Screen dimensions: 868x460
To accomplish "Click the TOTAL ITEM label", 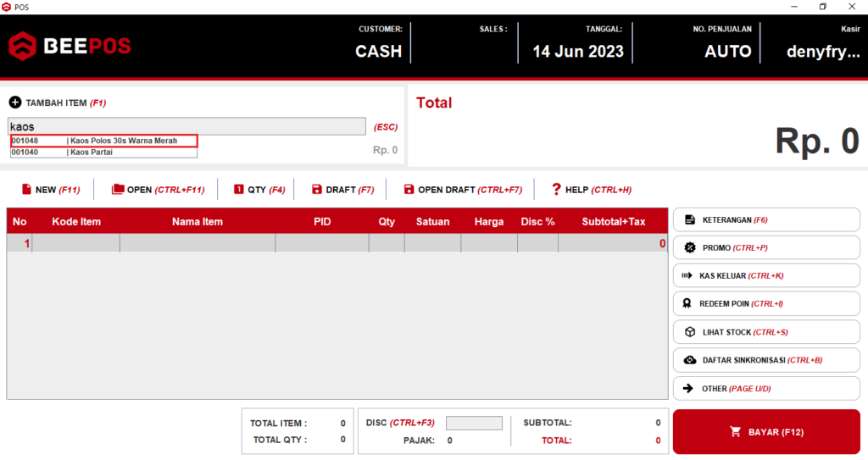I will (x=278, y=423).
